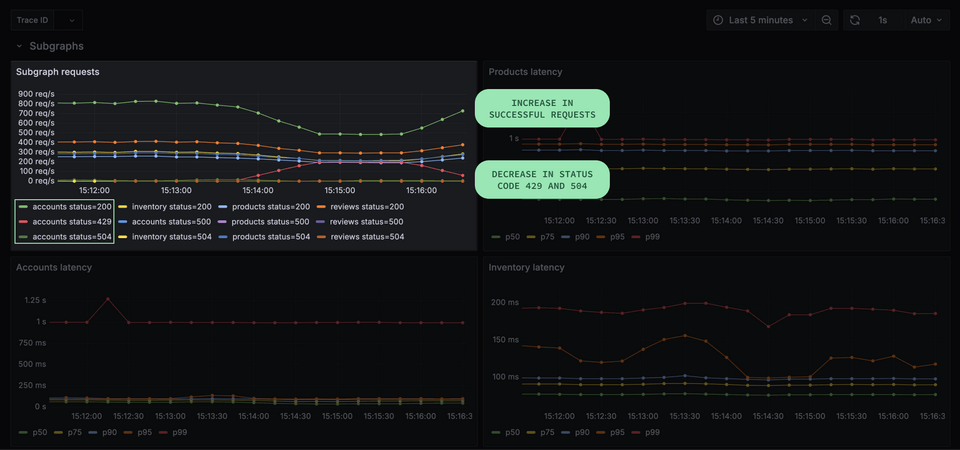960x450 pixels.
Task: Click the Trace ID label
Action: coord(32,20)
